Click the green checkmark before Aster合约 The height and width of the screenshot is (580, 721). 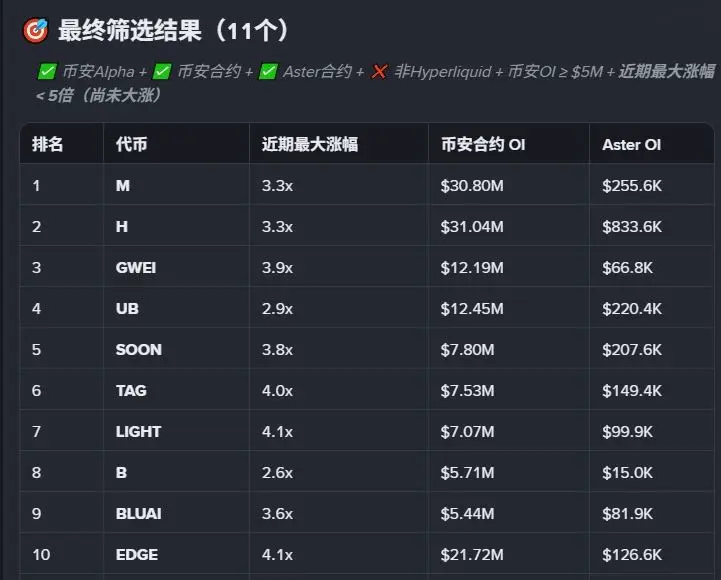click(267, 71)
